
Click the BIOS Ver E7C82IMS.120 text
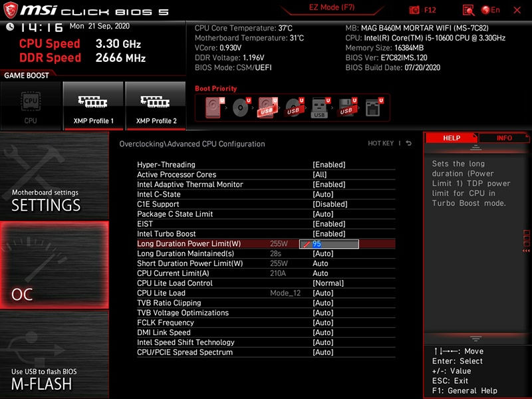(386, 58)
